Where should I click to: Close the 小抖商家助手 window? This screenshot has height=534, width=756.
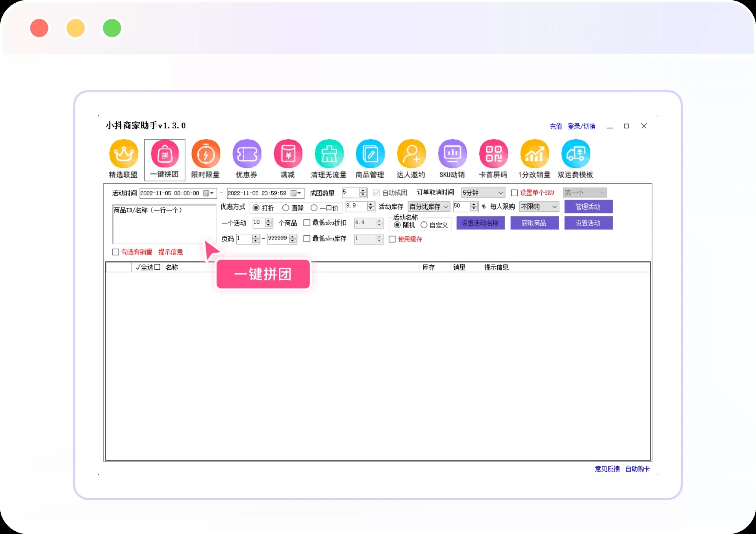click(x=644, y=126)
